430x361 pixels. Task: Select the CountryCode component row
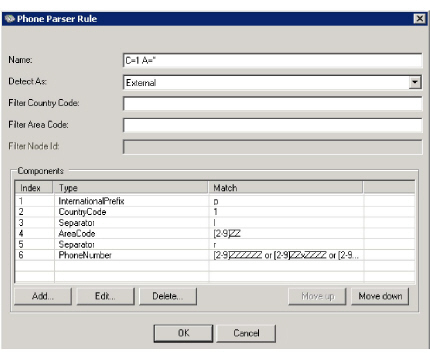point(215,212)
